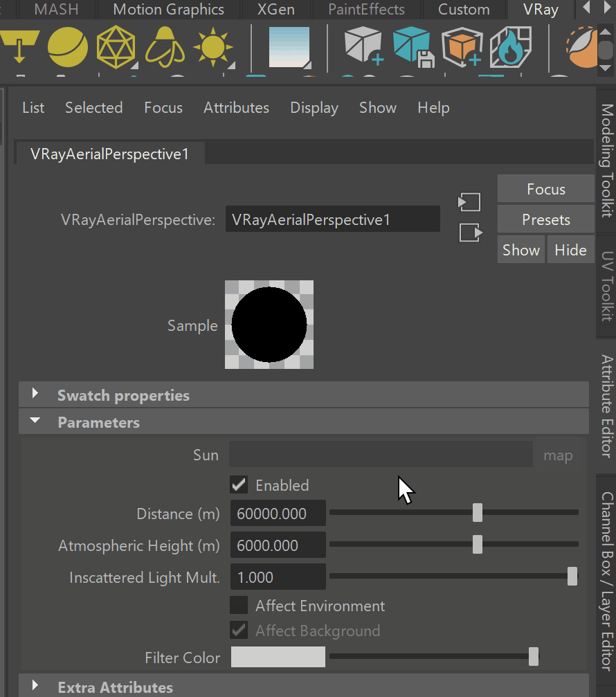This screenshot has height=697, width=616.
Task: Open the Display menu
Action: (x=314, y=107)
